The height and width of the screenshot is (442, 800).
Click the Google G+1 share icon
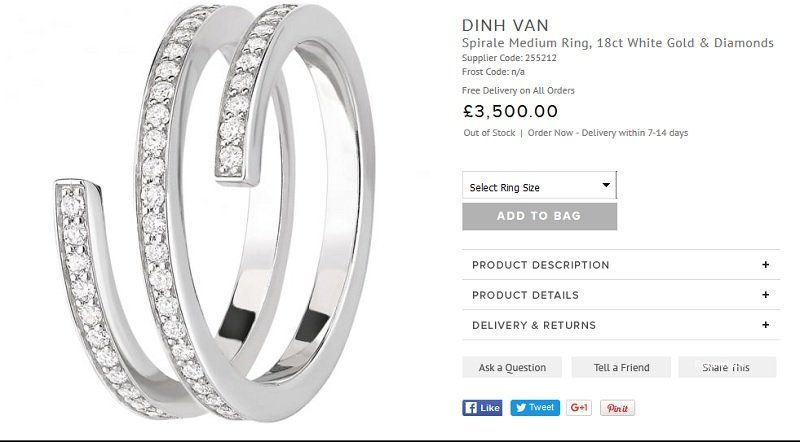579,408
